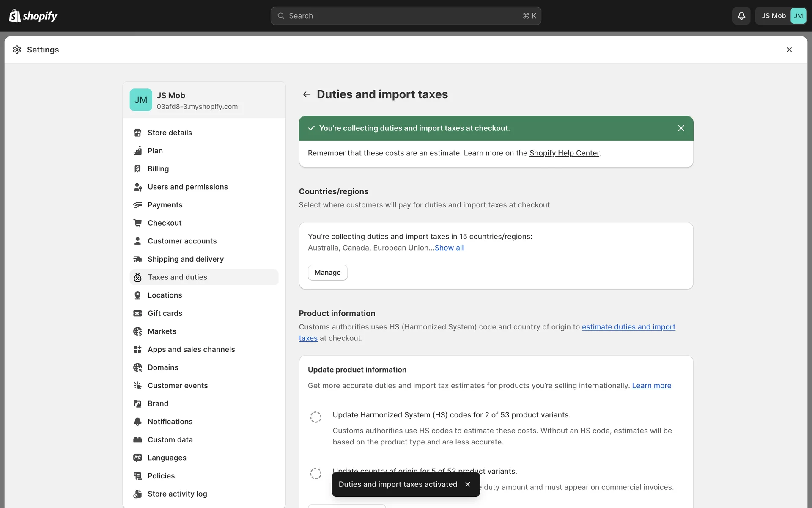The height and width of the screenshot is (508, 812).
Task: Click the Store details storefront icon
Action: 137,133
